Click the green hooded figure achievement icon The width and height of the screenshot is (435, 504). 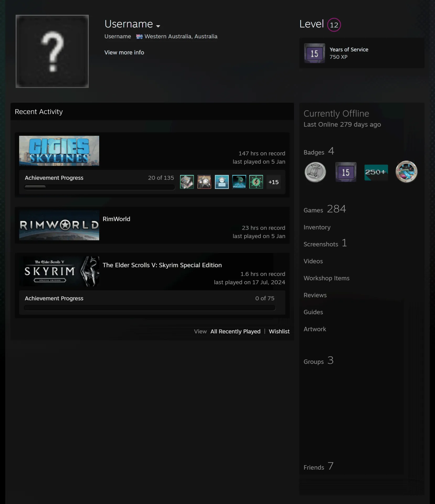(239, 182)
